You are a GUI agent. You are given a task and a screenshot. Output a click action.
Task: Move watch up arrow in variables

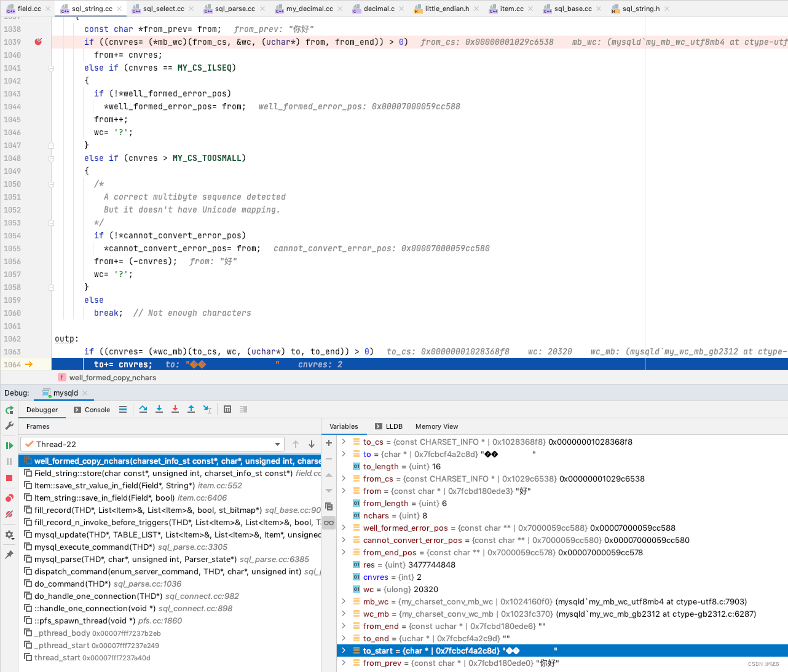tap(329, 475)
